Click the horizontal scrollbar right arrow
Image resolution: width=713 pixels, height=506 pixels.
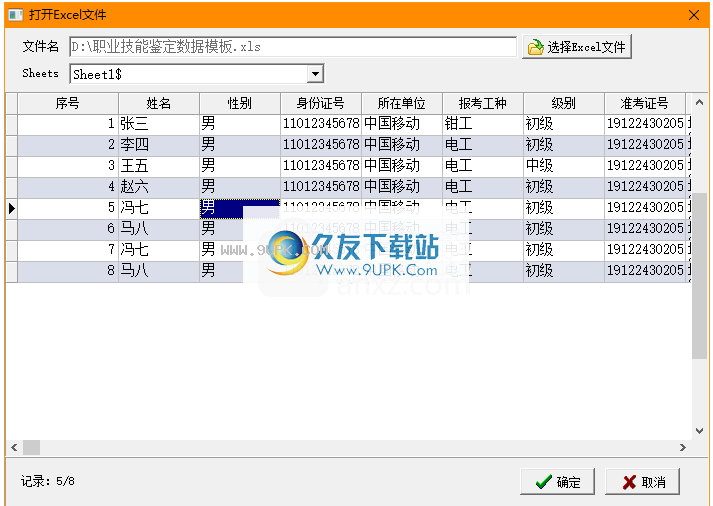683,447
